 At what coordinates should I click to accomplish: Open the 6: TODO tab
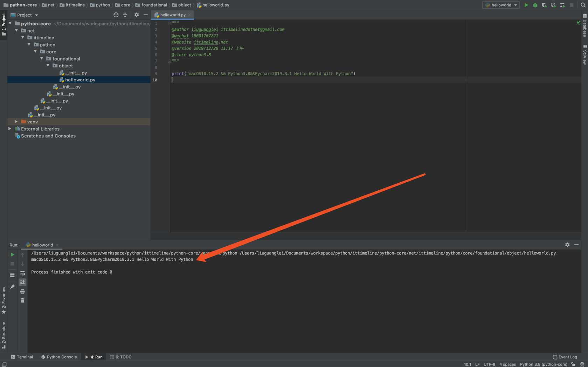pyautogui.click(x=121, y=357)
